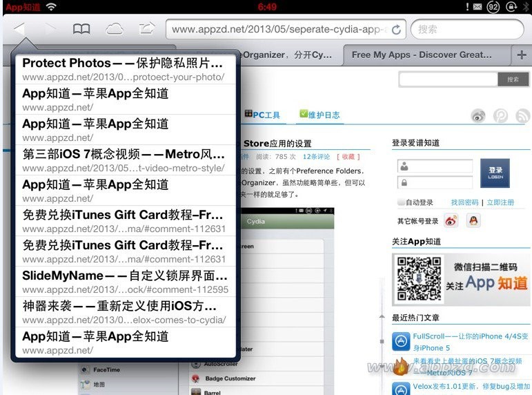This screenshot has height=395, width=532.
Task: Open Velox发布1.01更新 article link
Action: [471, 386]
